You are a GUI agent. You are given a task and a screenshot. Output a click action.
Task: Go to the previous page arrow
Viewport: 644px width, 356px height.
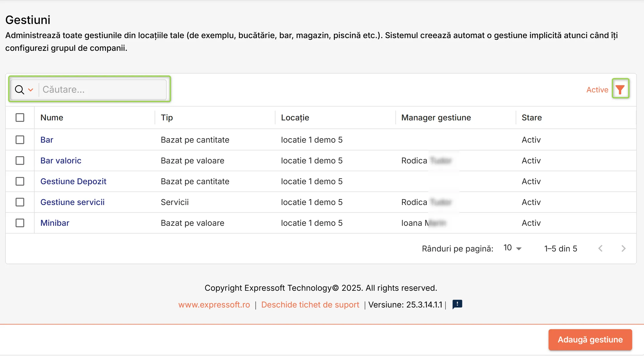tap(600, 248)
